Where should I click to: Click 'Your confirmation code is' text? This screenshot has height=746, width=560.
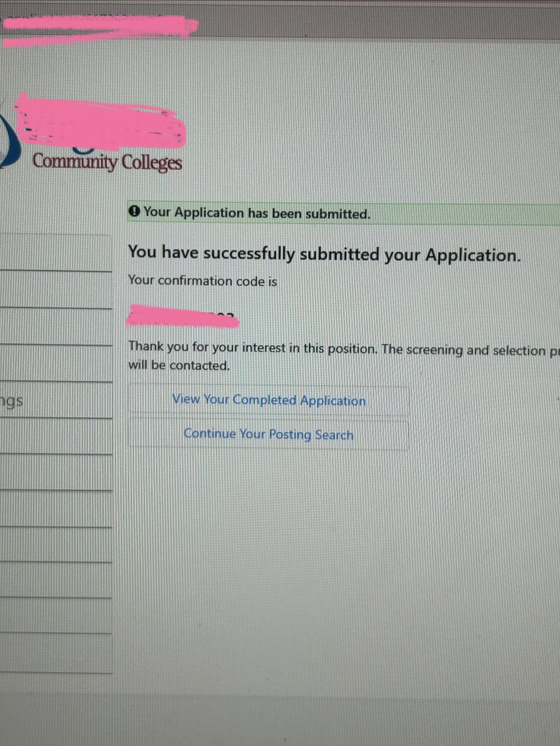point(203,281)
